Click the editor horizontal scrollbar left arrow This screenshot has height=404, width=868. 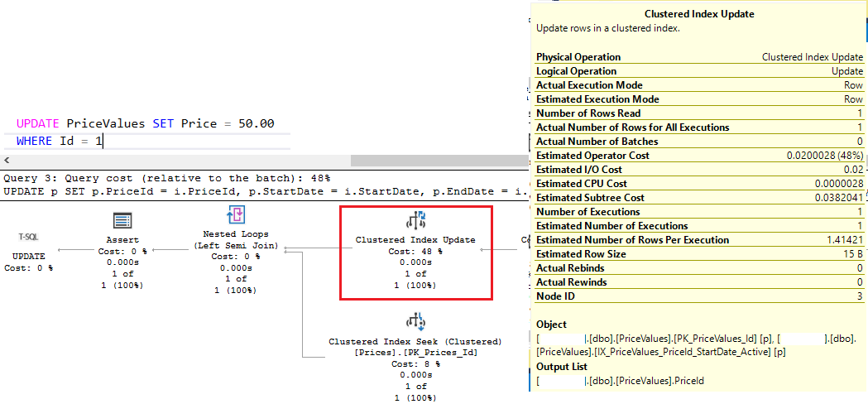(6, 160)
